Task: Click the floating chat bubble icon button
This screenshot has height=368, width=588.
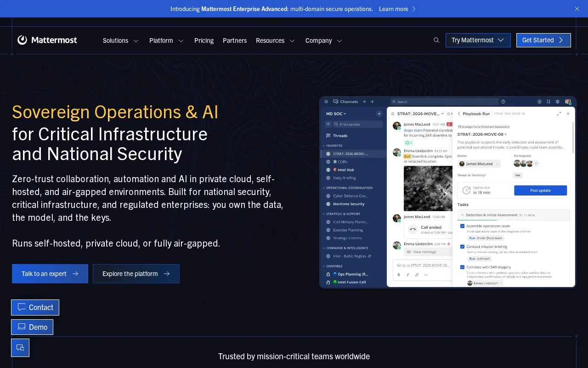Action: click(x=20, y=348)
